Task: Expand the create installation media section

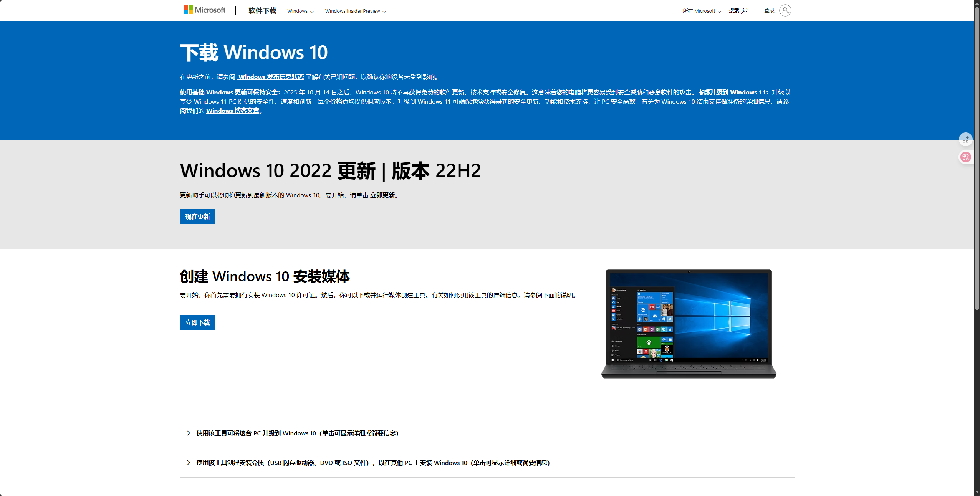Action: pos(372,463)
